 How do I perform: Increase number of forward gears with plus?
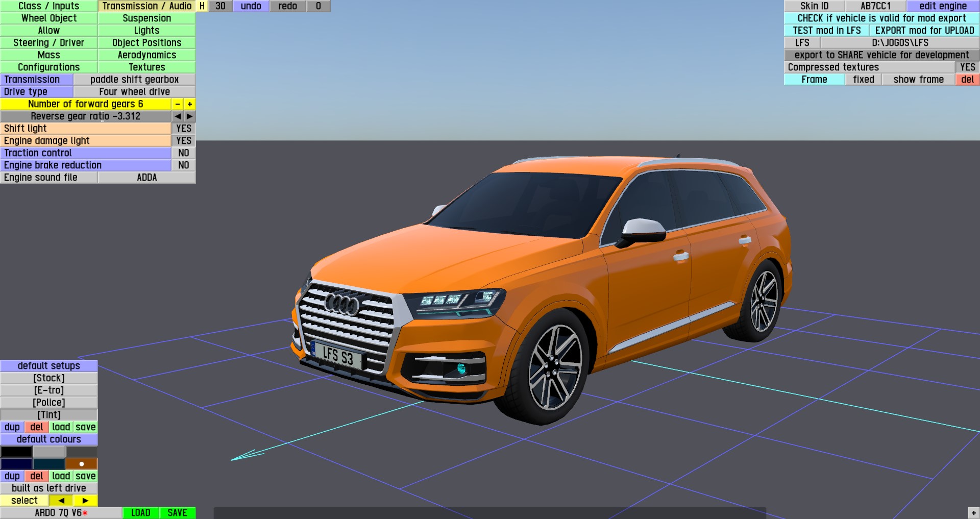tap(190, 104)
